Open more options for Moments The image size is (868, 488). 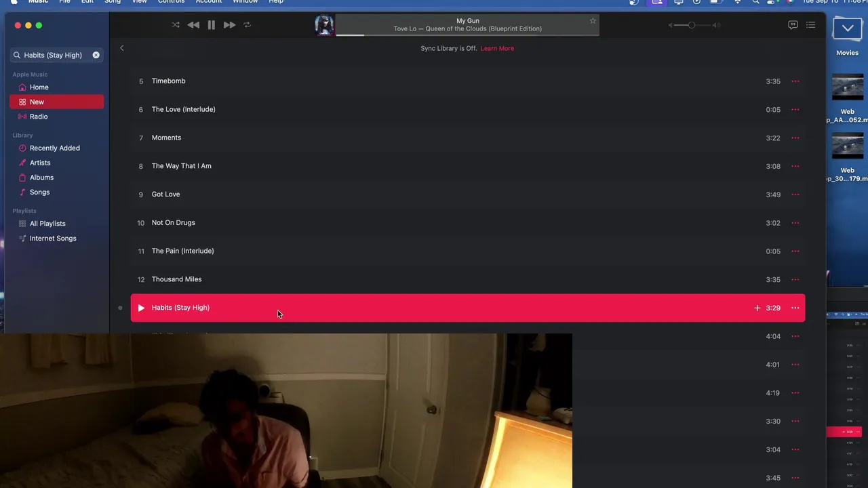pos(795,138)
